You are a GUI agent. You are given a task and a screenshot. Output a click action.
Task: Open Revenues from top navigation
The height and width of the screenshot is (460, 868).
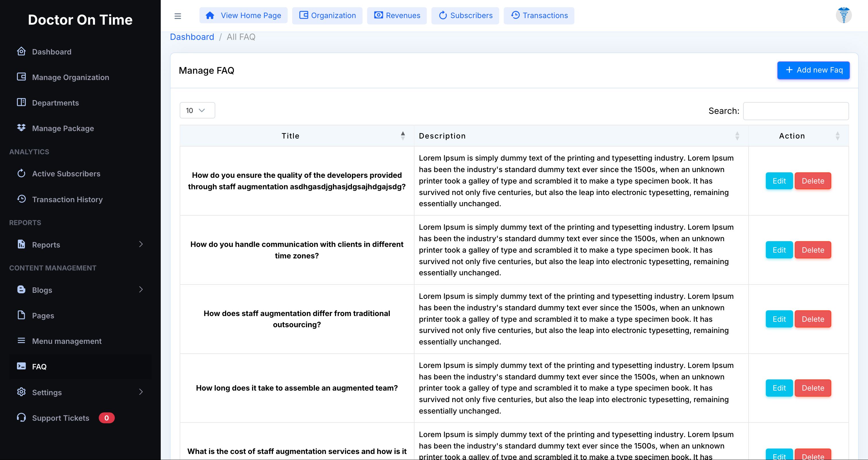point(397,15)
